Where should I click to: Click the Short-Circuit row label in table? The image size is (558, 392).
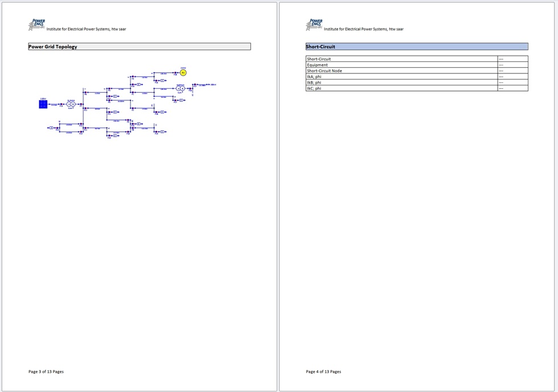click(319, 59)
